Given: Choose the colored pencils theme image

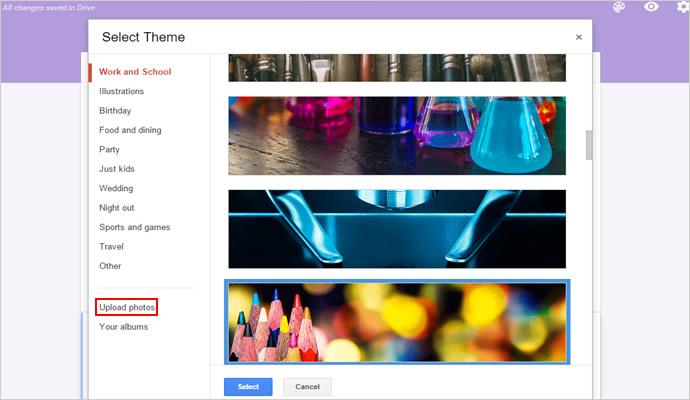Looking at the screenshot, I should pyautogui.click(x=397, y=322).
